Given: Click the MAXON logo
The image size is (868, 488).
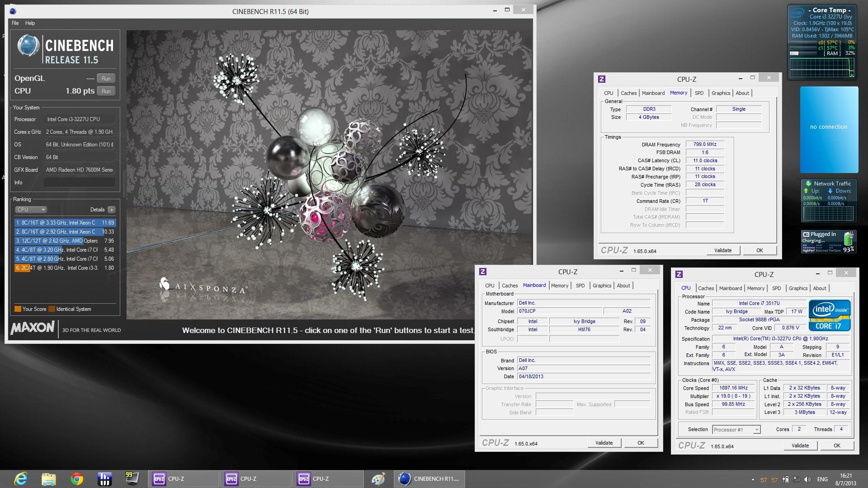Looking at the screenshot, I should 33,328.
